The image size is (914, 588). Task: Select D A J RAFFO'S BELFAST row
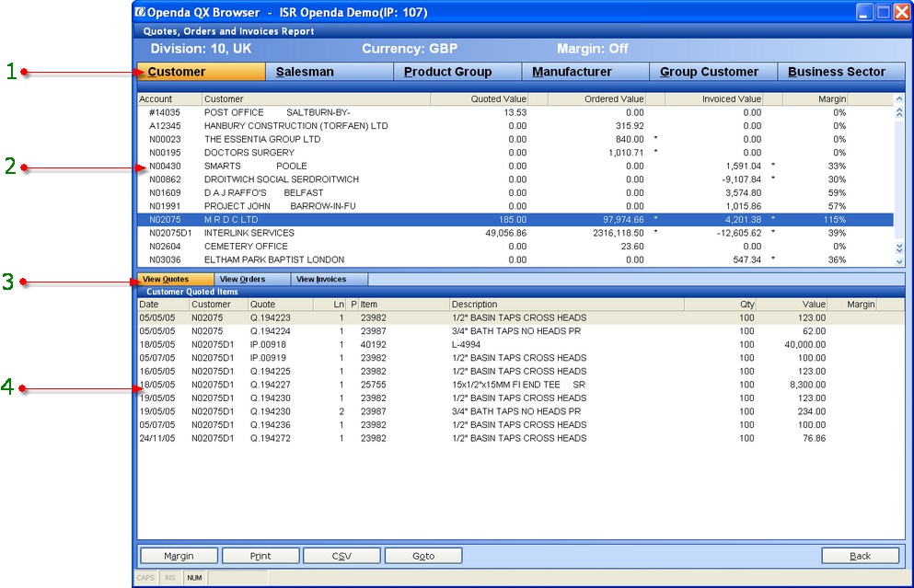pos(515,193)
